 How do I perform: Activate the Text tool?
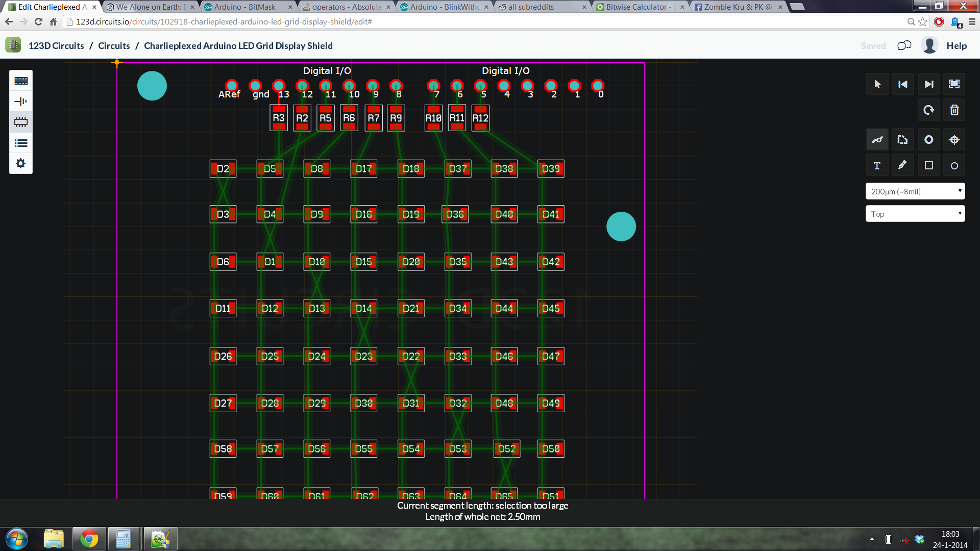pos(877,165)
